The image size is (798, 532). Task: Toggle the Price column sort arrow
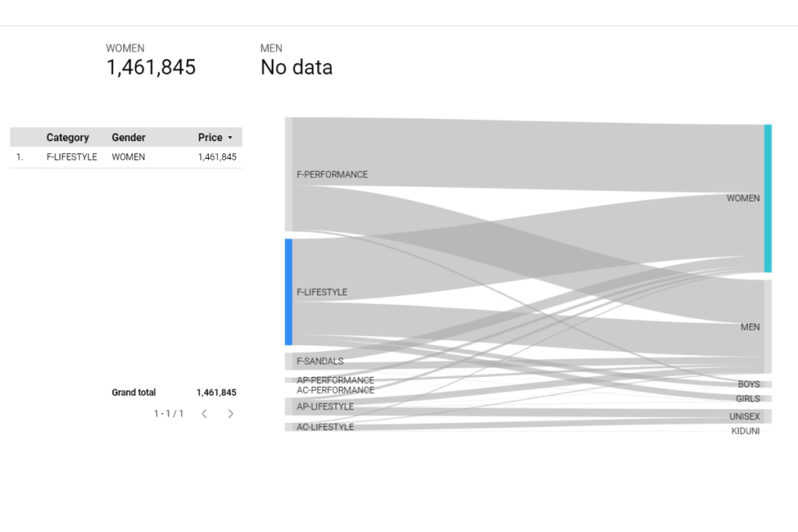click(x=230, y=138)
